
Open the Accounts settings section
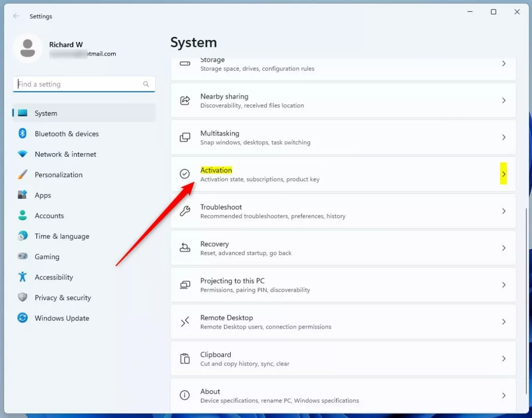(x=49, y=215)
